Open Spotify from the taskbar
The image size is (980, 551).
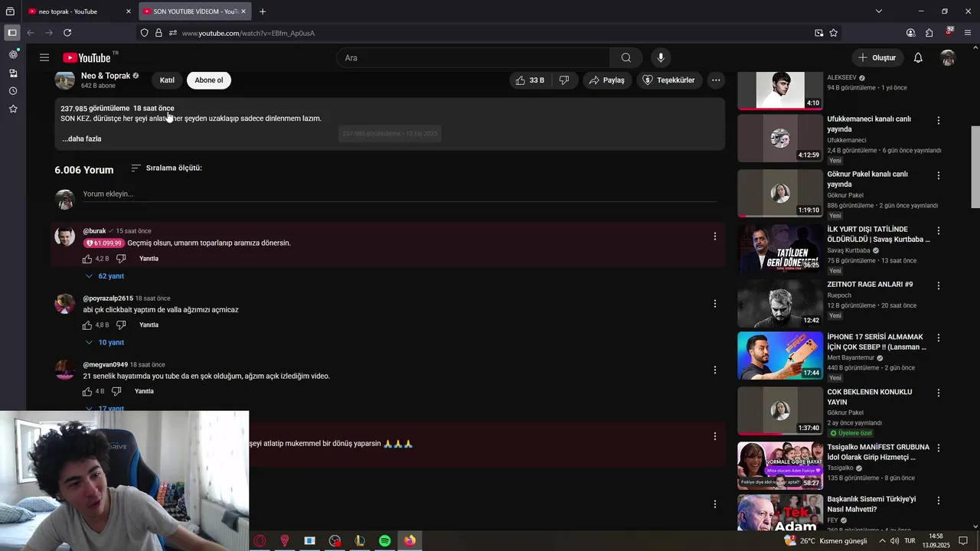[x=384, y=541]
